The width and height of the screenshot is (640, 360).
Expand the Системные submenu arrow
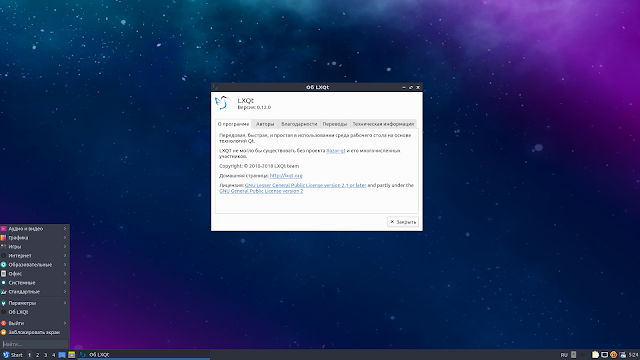pyautogui.click(x=65, y=282)
